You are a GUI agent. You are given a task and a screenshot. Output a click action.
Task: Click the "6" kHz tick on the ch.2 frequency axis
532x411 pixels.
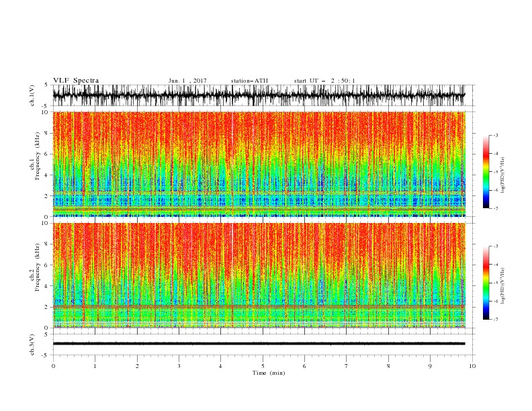coord(47,265)
